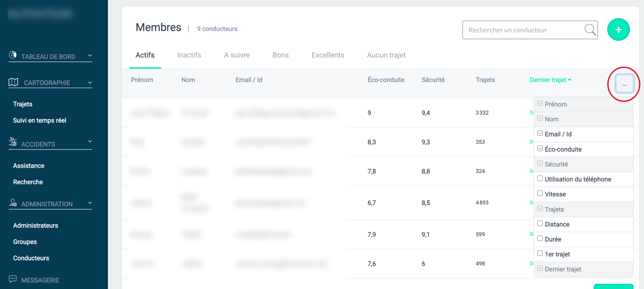Sort by Dernier trajet column arrow

tap(570, 80)
